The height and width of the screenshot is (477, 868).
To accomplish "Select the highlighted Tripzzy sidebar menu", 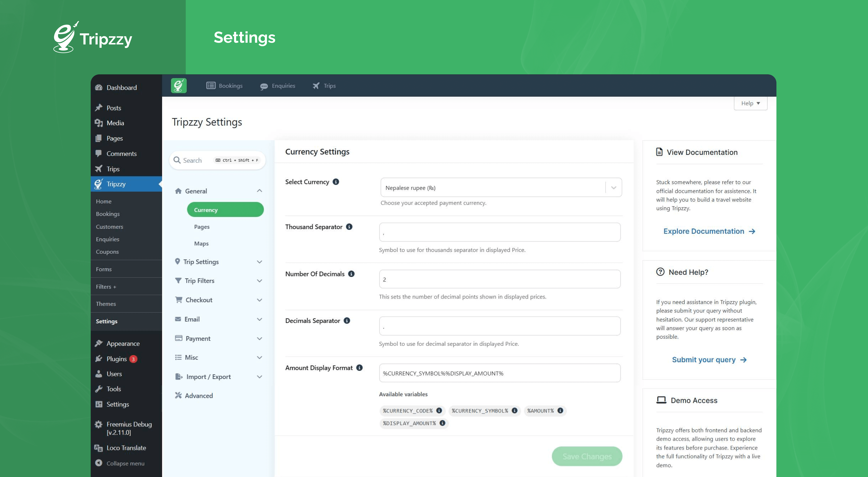I will [126, 184].
